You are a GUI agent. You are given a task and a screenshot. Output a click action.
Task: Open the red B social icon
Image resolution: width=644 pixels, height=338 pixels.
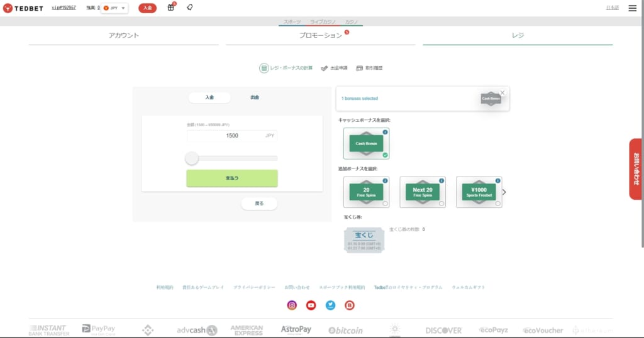350,305
